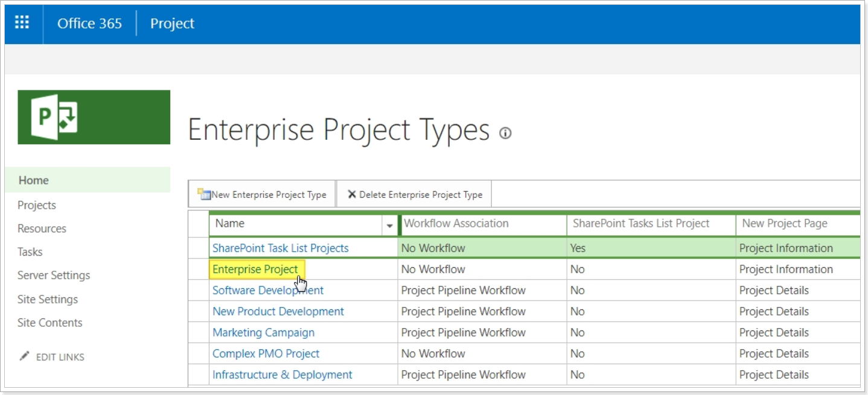This screenshot has width=868, height=395.
Task: Click the Office 365 link in header
Action: pos(89,24)
